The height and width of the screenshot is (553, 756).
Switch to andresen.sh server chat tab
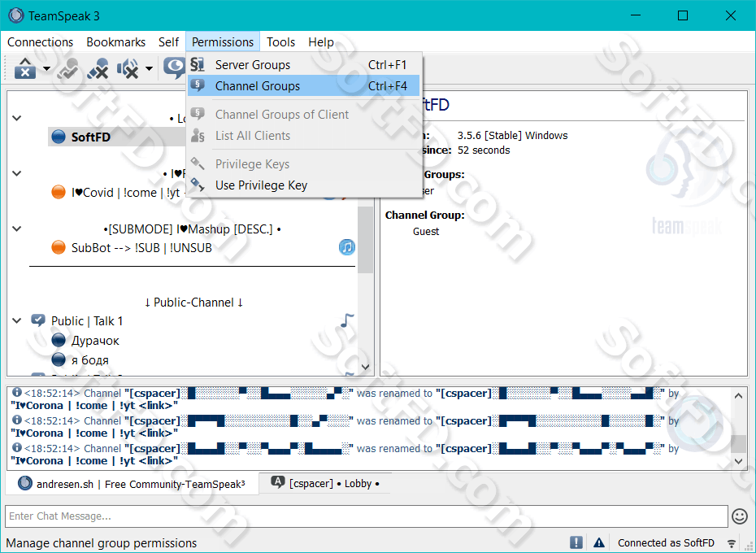click(x=133, y=484)
